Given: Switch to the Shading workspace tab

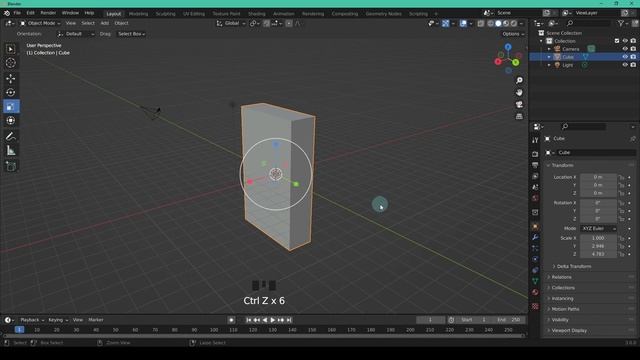Looking at the screenshot, I should pos(257,13).
